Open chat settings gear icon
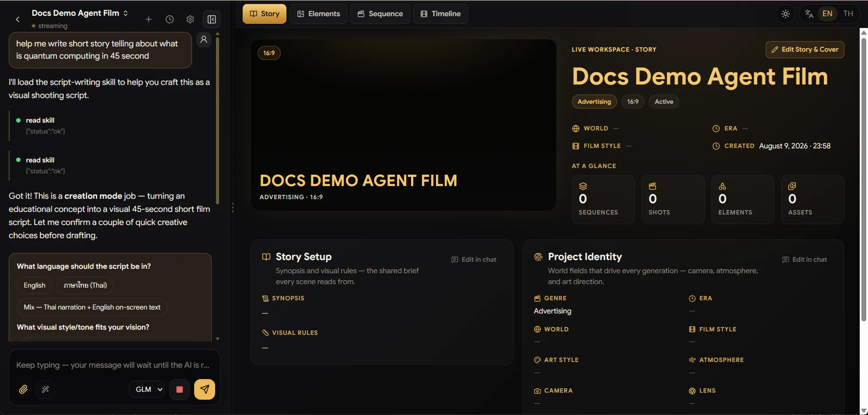Image resolution: width=868 pixels, height=415 pixels. tap(190, 19)
